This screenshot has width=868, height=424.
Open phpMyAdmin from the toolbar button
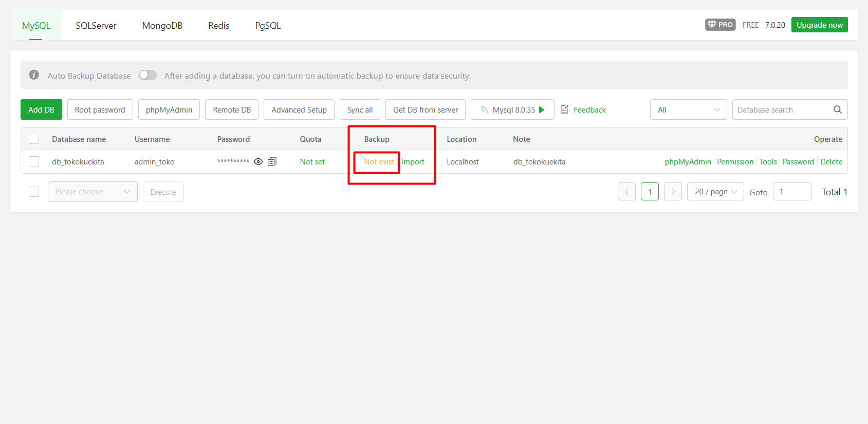(169, 109)
